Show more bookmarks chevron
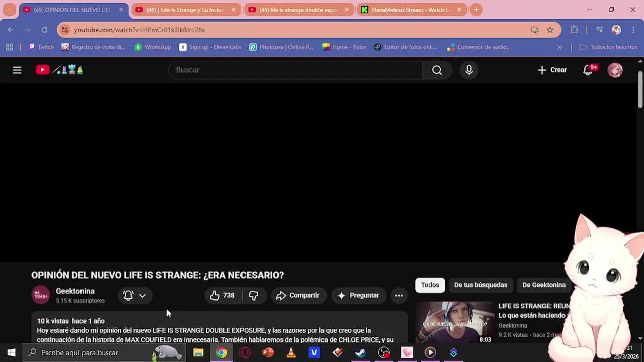The image size is (644, 362). [560, 47]
